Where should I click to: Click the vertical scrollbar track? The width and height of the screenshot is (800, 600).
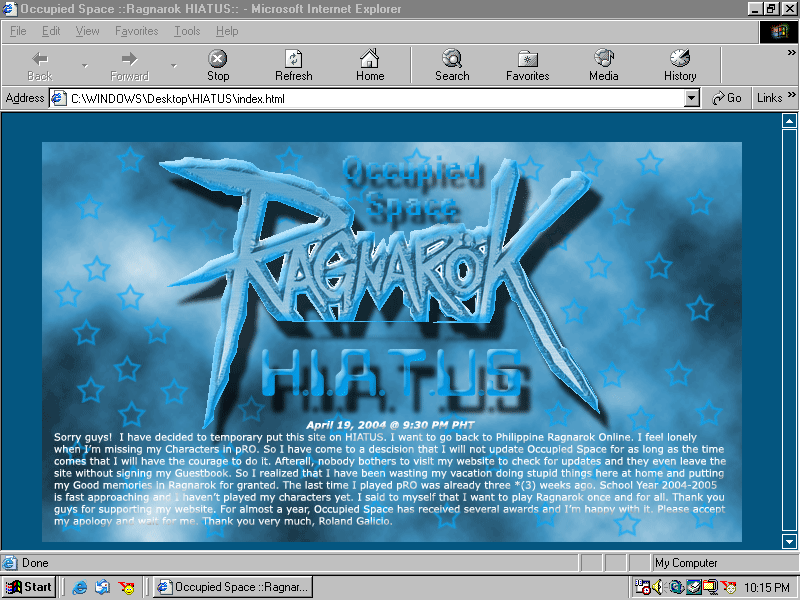789,331
